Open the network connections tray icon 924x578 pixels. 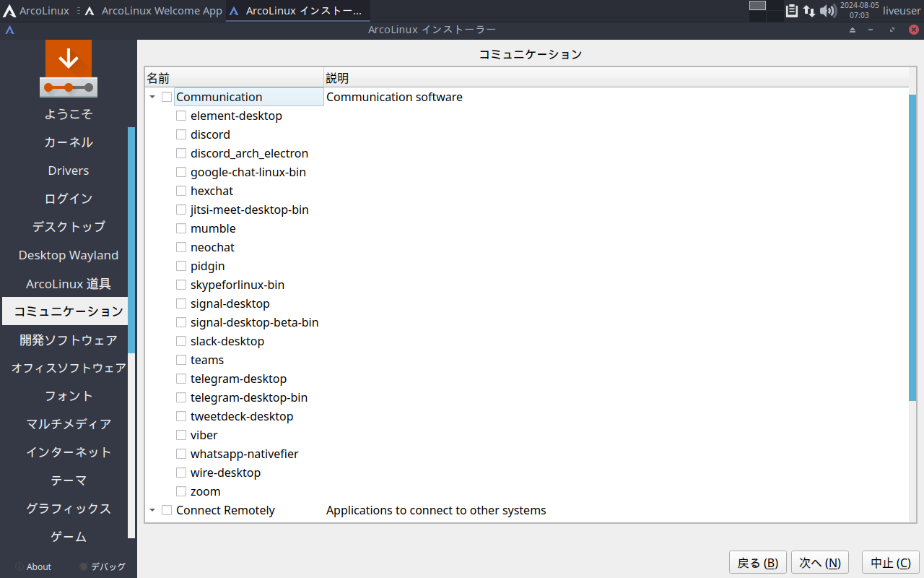point(809,11)
